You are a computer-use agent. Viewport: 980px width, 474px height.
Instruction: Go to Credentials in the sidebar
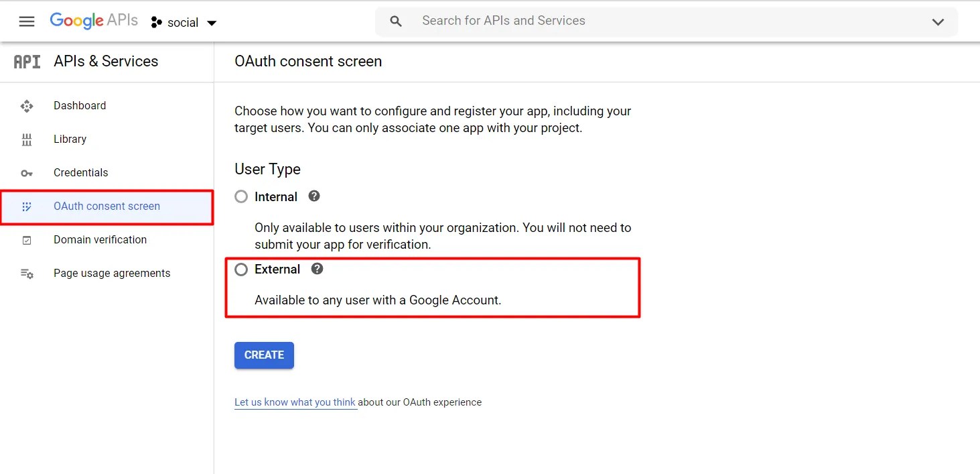(x=80, y=173)
